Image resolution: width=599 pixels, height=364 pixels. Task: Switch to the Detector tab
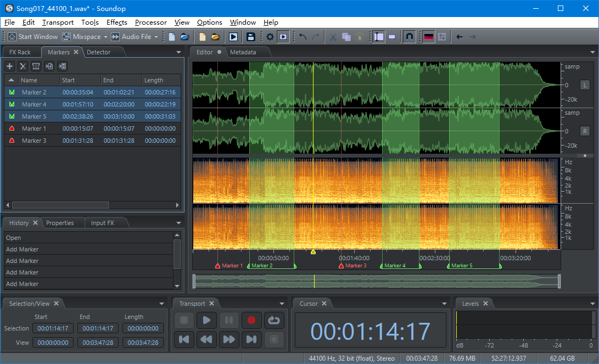(99, 52)
